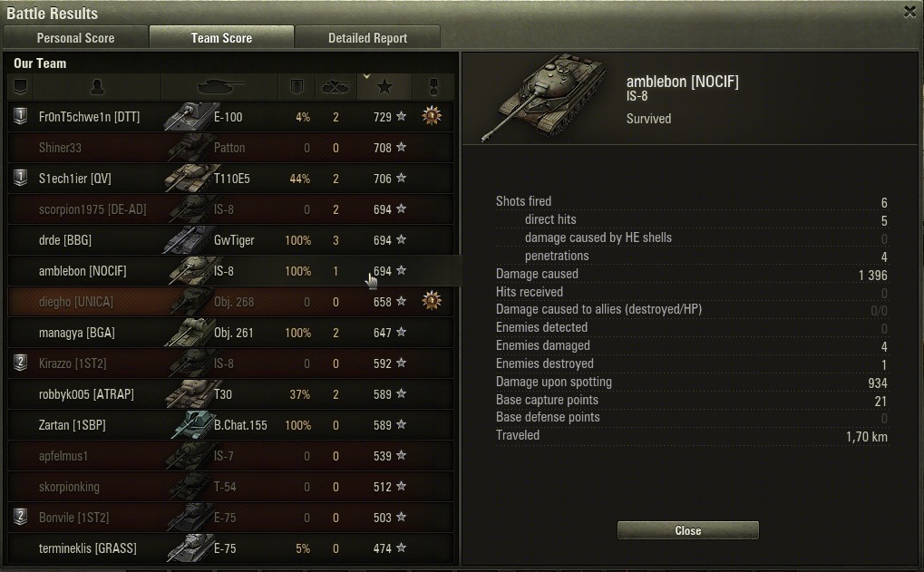Sort by medals achievements column icon
Viewport: 924px width, 572px height.
pyautogui.click(x=433, y=87)
